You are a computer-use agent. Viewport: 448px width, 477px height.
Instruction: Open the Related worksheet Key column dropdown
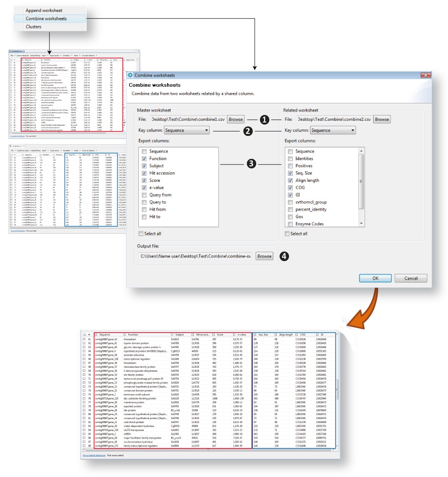point(333,131)
